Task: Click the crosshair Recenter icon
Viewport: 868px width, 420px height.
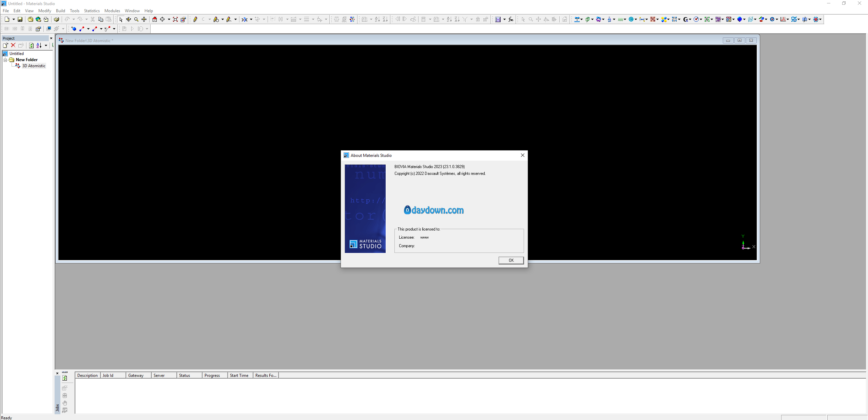Action: 162,19
